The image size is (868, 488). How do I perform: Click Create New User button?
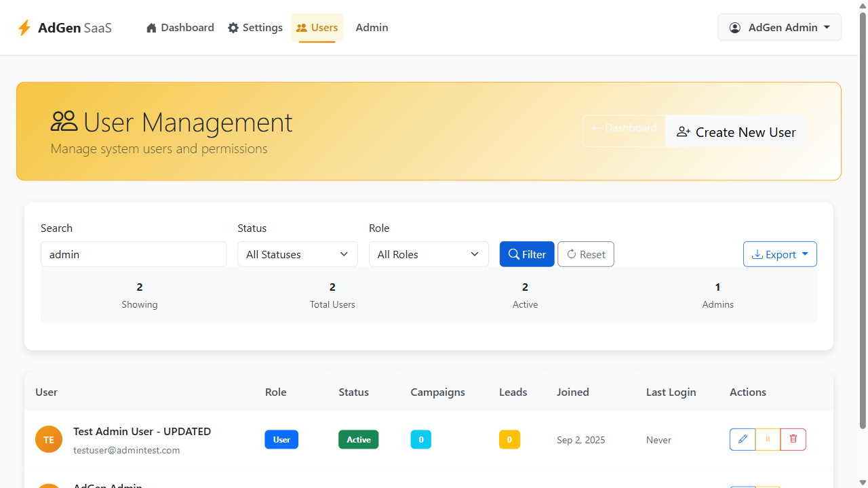[x=736, y=132]
